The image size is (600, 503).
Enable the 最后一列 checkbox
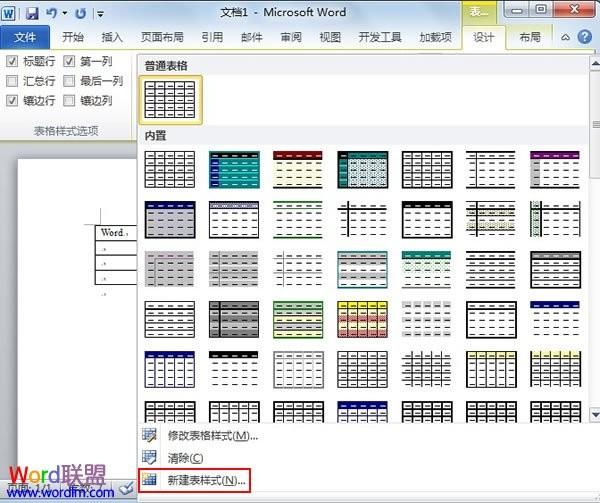(69, 81)
